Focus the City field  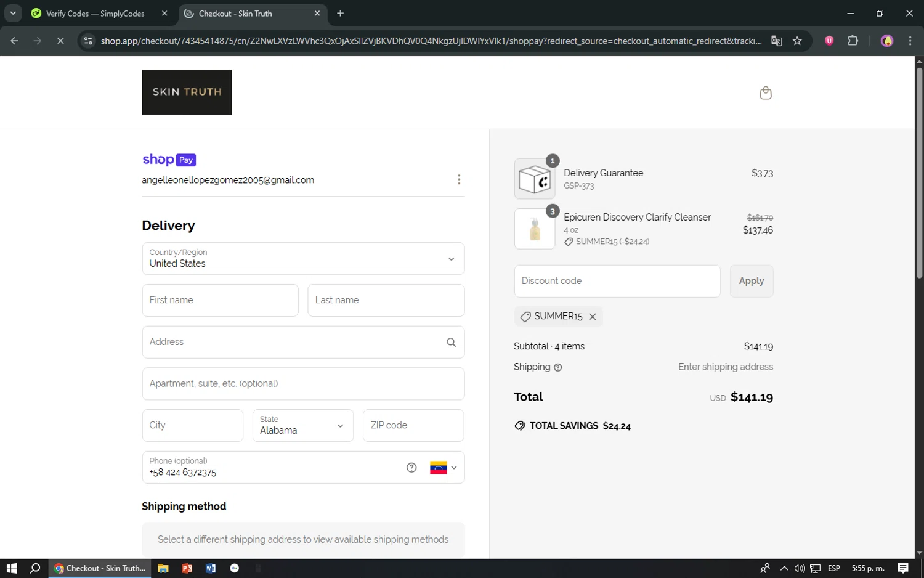click(x=192, y=426)
